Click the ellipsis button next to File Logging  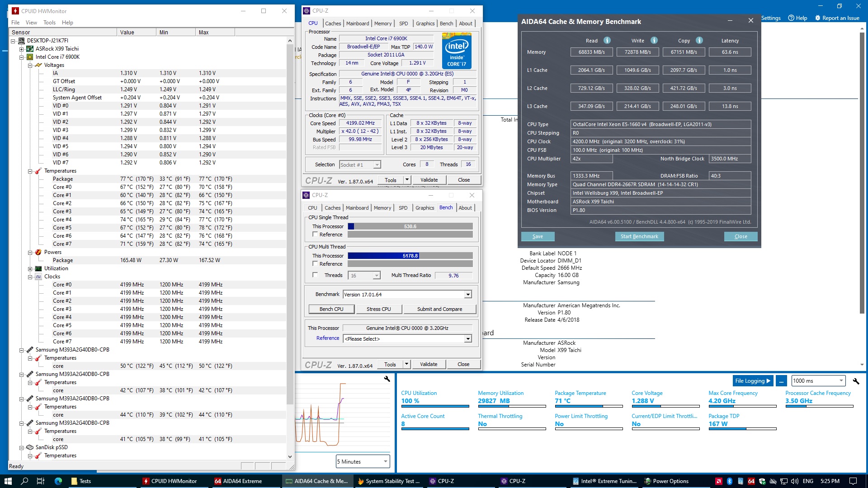click(781, 381)
